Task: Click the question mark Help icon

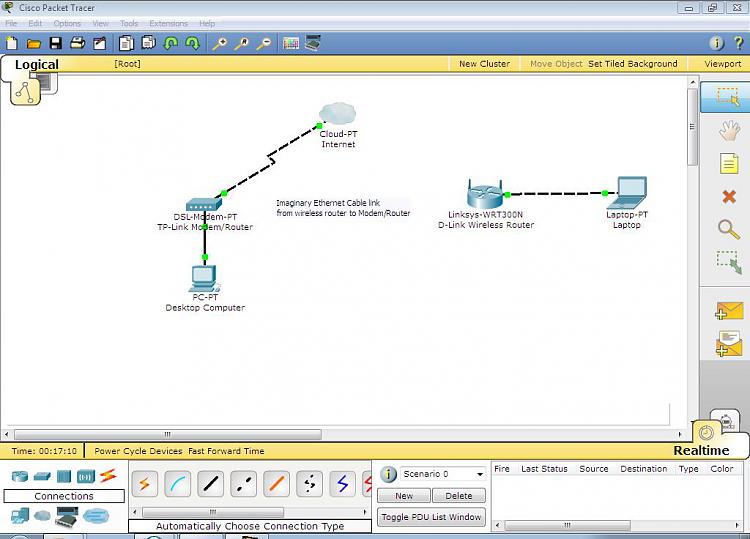Action: point(739,44)
